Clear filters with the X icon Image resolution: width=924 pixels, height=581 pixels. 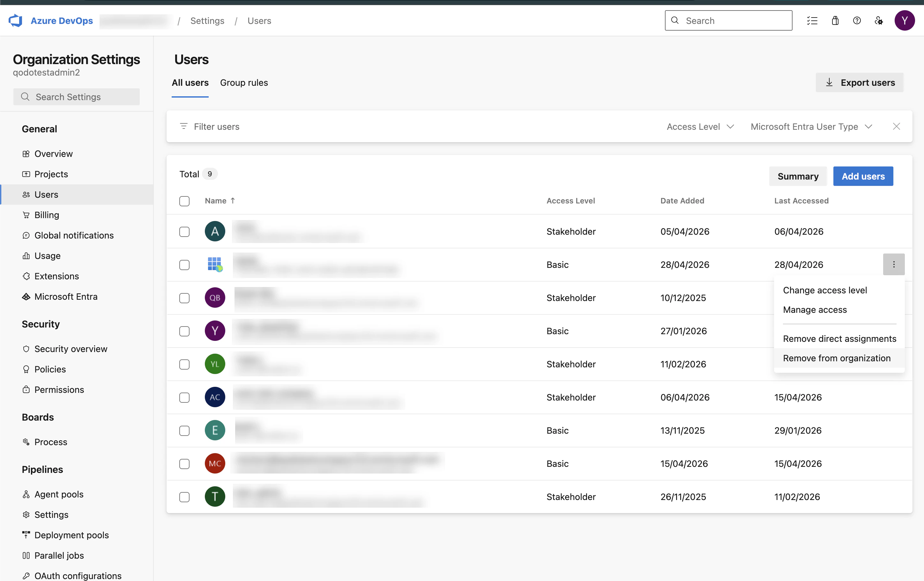pos(896,126)
